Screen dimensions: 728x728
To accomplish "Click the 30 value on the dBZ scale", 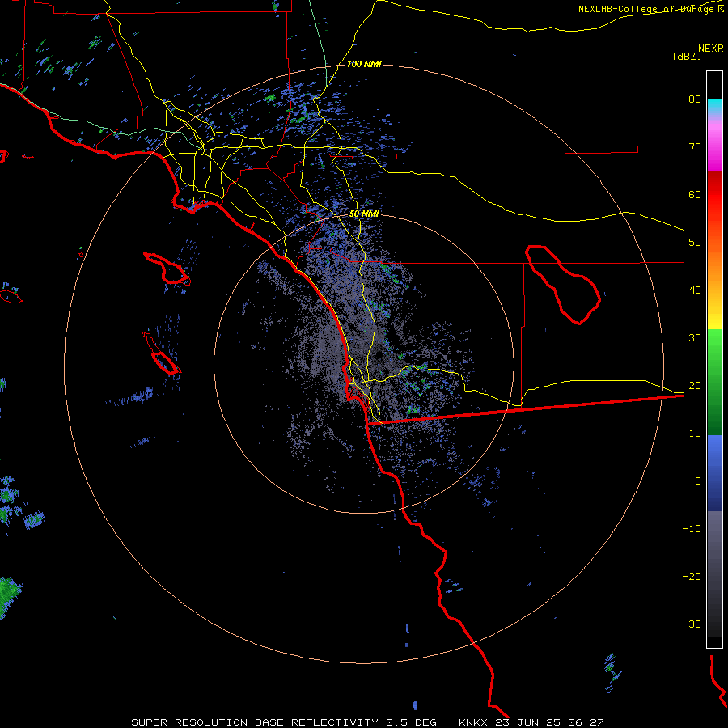I will click(x=695, y=338).
